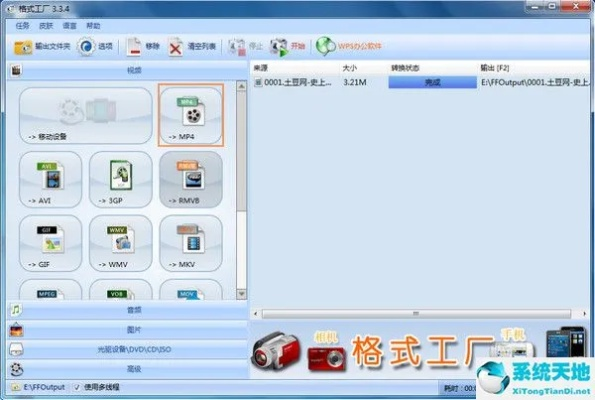Open the 任务 menu

22,26
